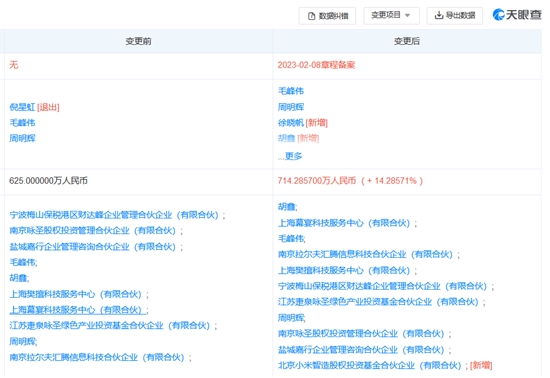Open 倪星虹 link marked 退出

pos(22,107)
